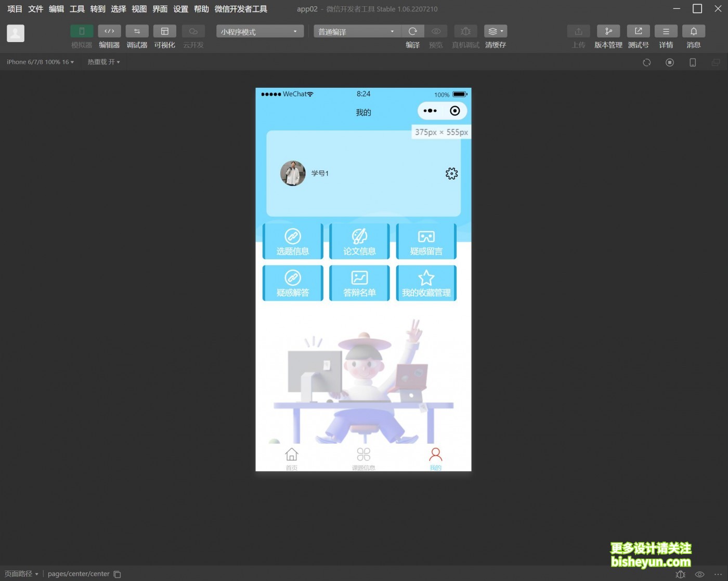Click the settings gear in profile card
Viewport: 728px width, 581px height.
(451, 174)
